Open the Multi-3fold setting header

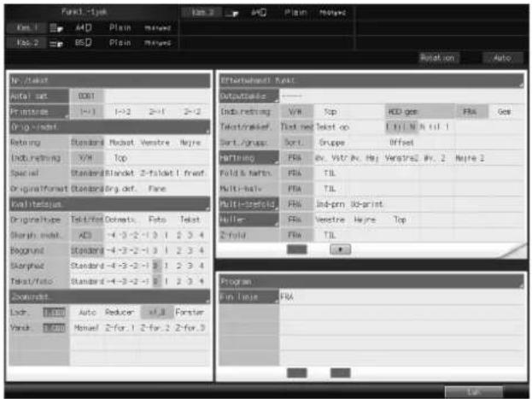pos(249,204)
